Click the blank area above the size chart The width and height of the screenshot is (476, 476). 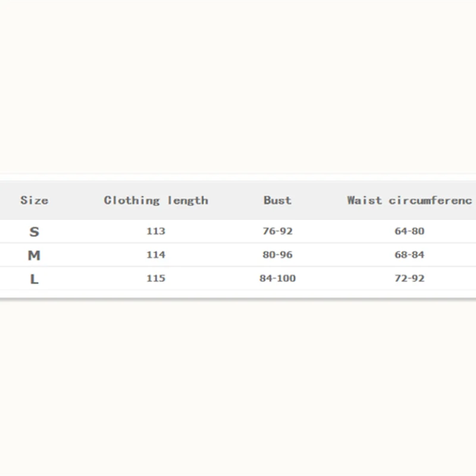click(238, 89)
